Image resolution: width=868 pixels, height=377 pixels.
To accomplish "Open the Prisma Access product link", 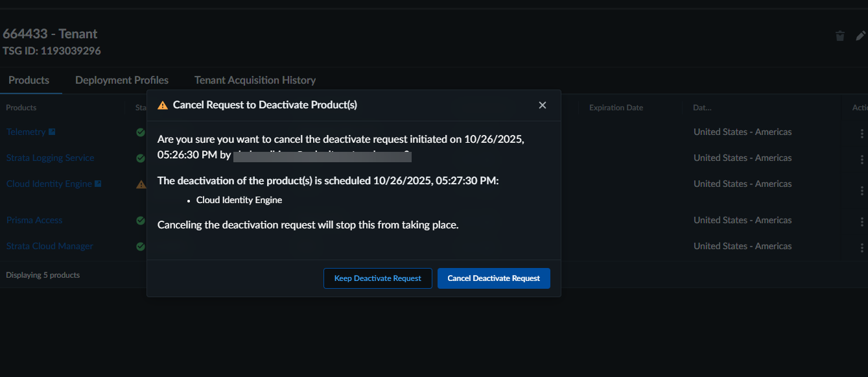I will click(34, 220).
